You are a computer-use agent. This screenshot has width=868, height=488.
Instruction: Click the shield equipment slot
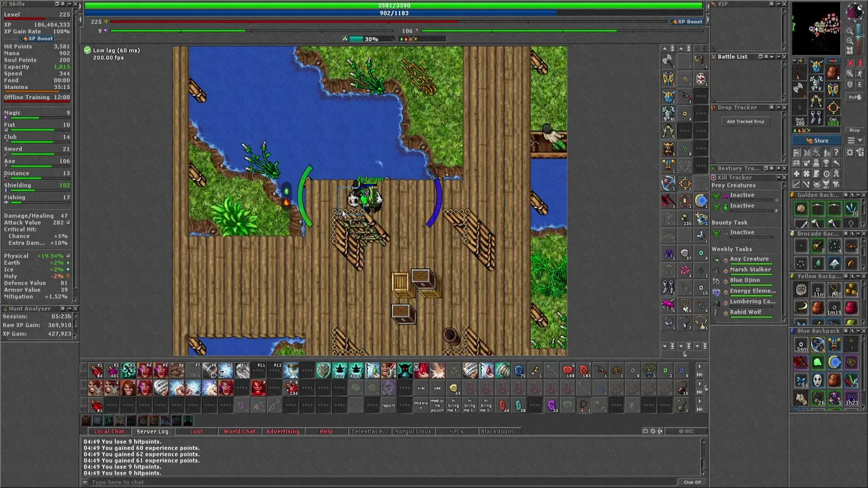(x=833, y=89)
